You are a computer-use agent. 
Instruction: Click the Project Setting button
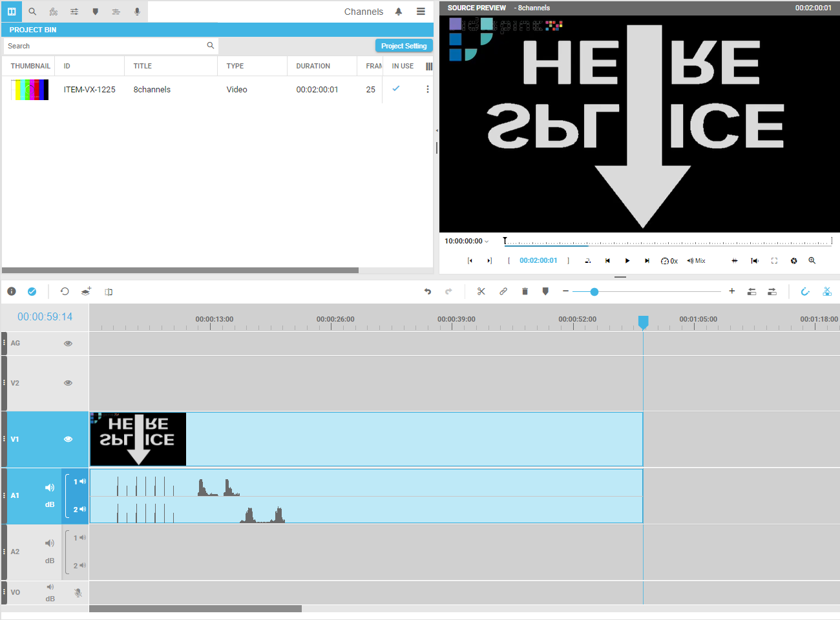(x=404, y=46)
